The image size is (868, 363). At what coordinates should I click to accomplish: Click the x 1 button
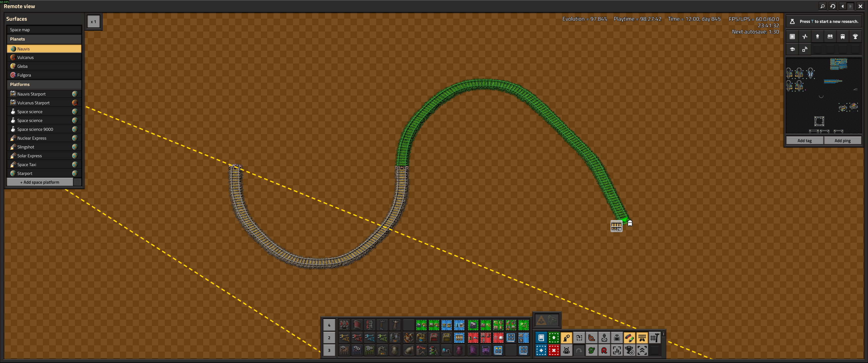(93, 21)
